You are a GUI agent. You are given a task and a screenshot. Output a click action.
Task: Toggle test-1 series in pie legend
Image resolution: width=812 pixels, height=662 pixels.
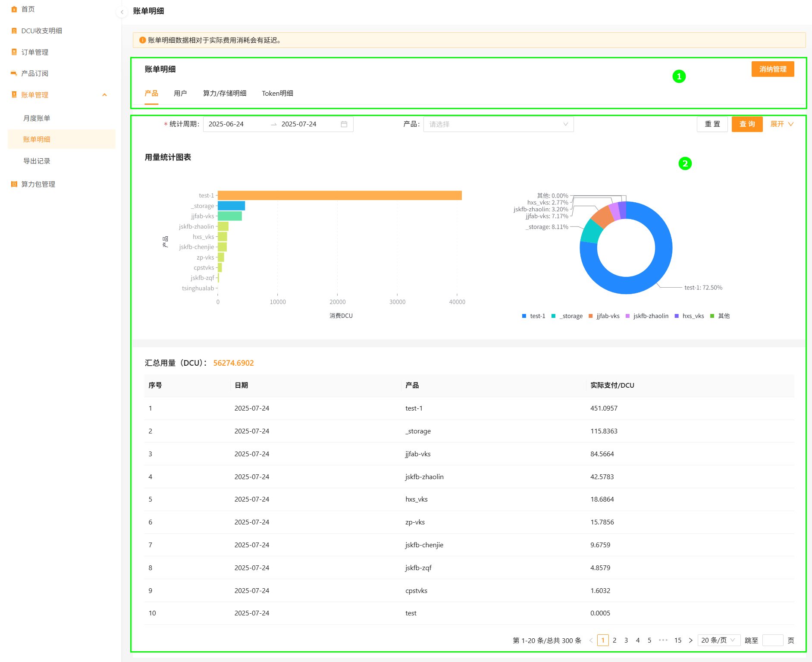click(x=533, y=316)
